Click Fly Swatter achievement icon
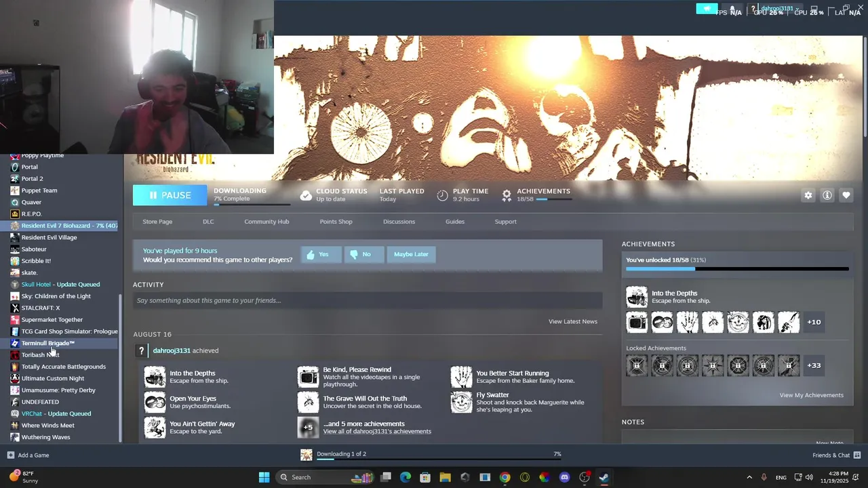 [461, 402]
